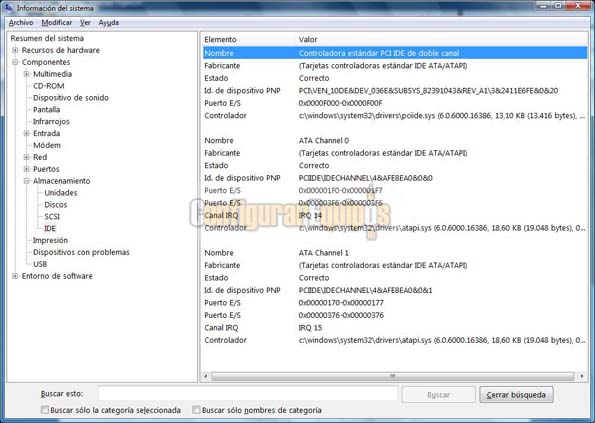
Task: Select the Discos tree item
Action: click(56, 205)
